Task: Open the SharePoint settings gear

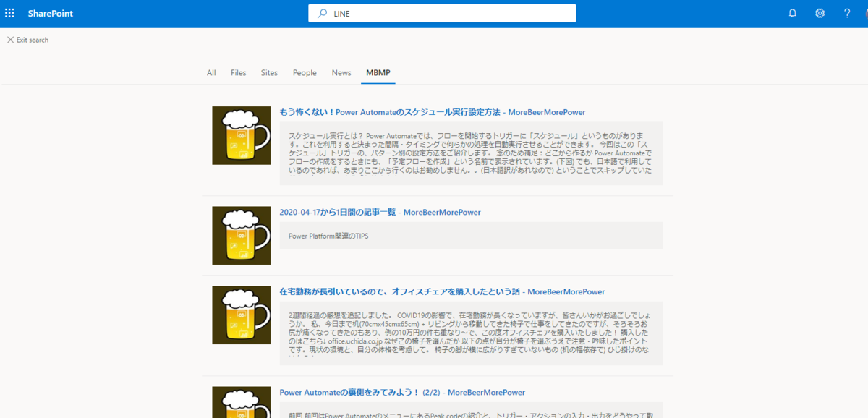Action: click(x=819, y=12)
